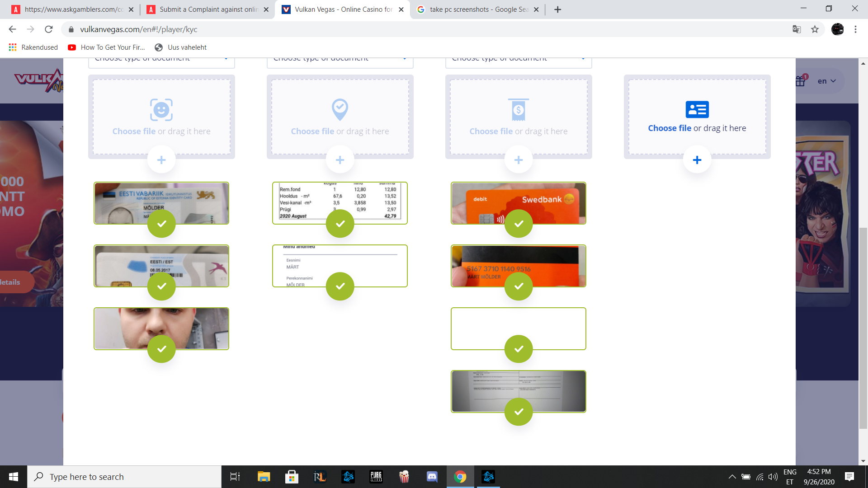Bookmark this page with the star icon
This screenshot has width=868, height=488.
pos(815,29)
